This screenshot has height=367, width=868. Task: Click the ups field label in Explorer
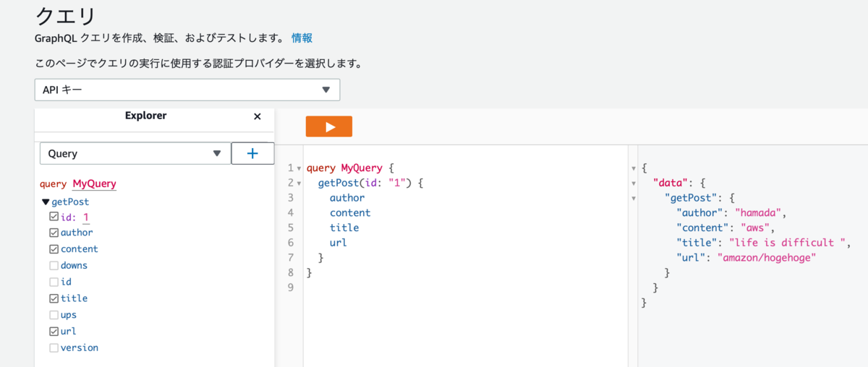(69, 315)
